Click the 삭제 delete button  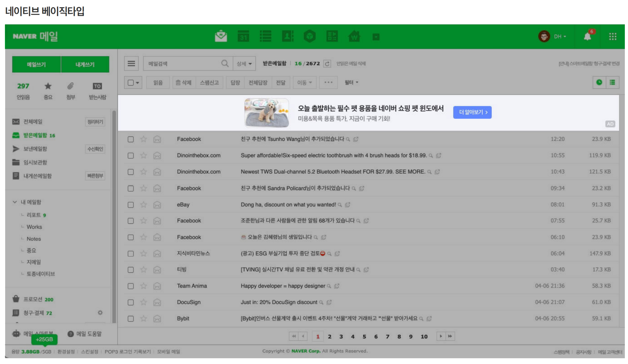point(184,83)
